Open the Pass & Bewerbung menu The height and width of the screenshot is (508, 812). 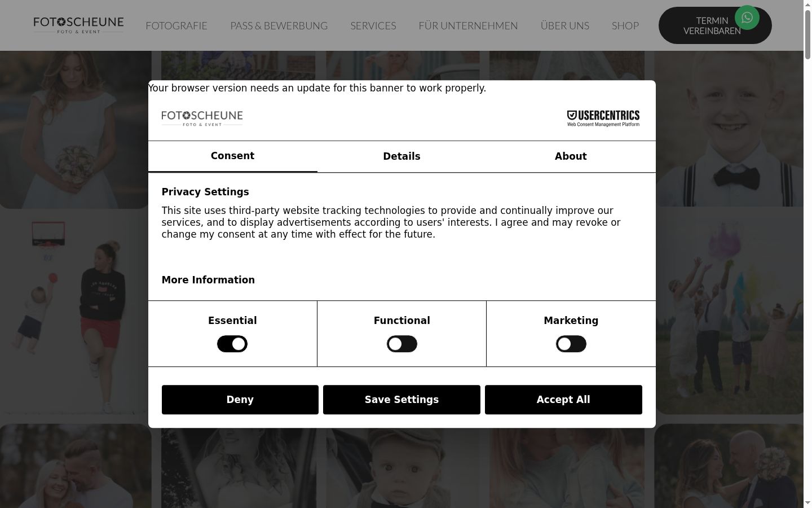coord(279,25)
